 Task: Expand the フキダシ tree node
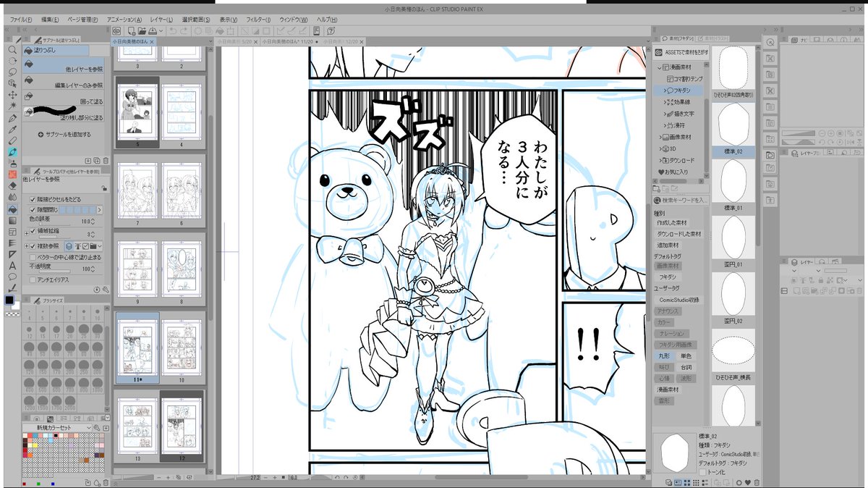point(665,91)
